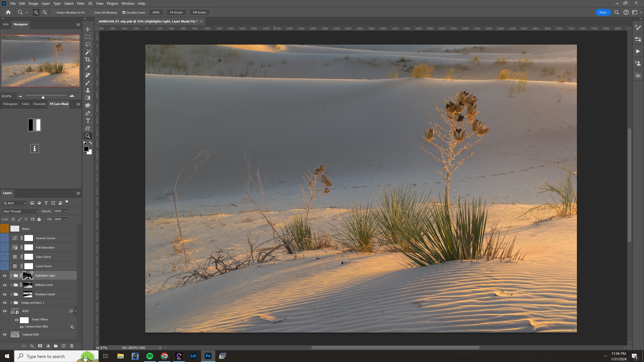The image size is (644, 362).
Task: Select the Zoom tool in toolbar
Action: 88,136
